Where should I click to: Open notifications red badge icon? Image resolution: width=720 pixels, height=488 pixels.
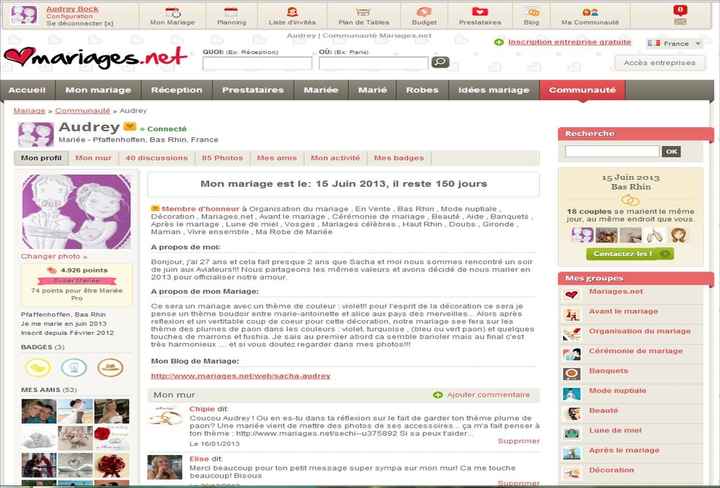click(x=680, y=10)
